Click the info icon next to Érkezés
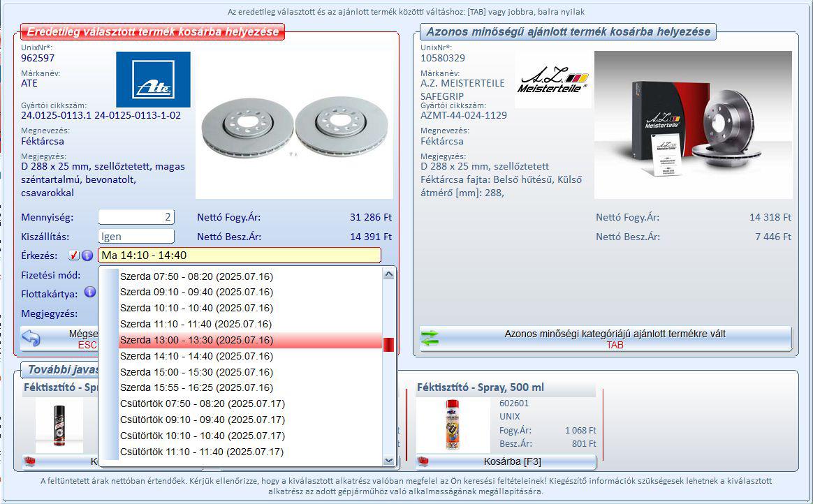This screenshot has height=504, width=813. pyautogui.click(x=87, y=255)
